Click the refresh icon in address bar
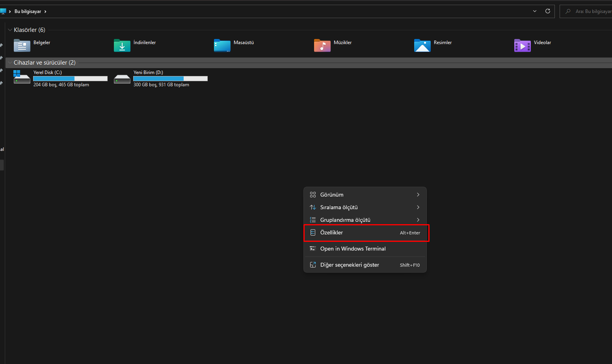Image resolution: width=612 pixels, height=364 pixels. [548, 11]
